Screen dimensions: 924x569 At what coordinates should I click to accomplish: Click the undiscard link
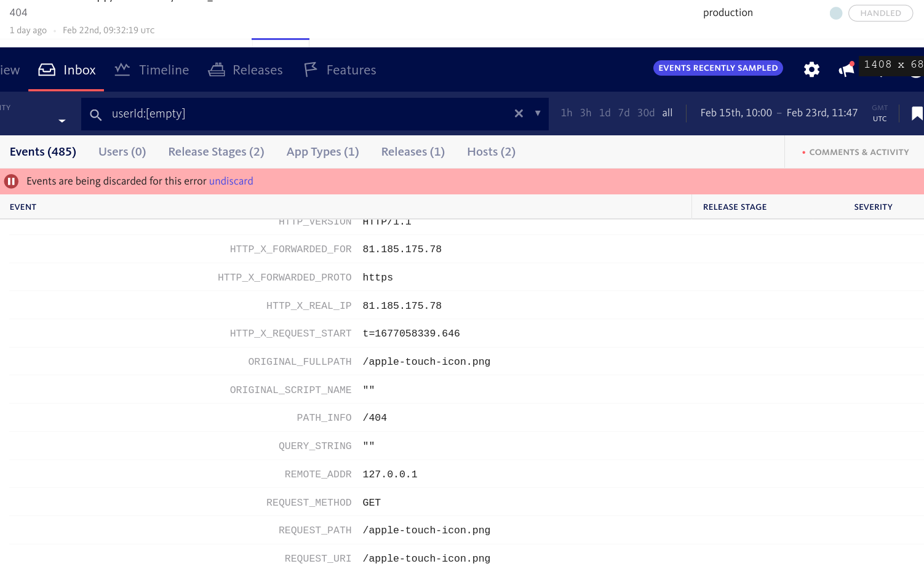(x=231, y=181)
